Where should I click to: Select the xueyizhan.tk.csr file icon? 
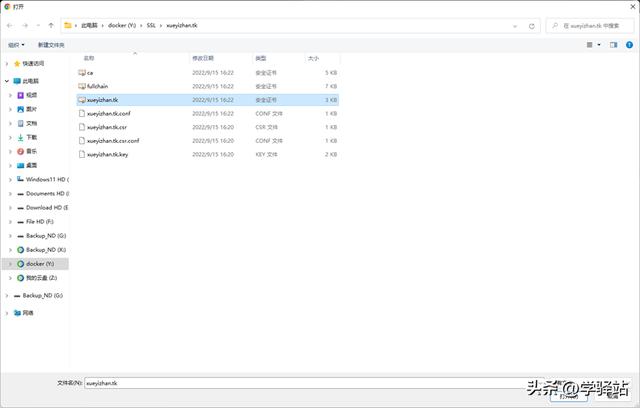click(82, 127)
